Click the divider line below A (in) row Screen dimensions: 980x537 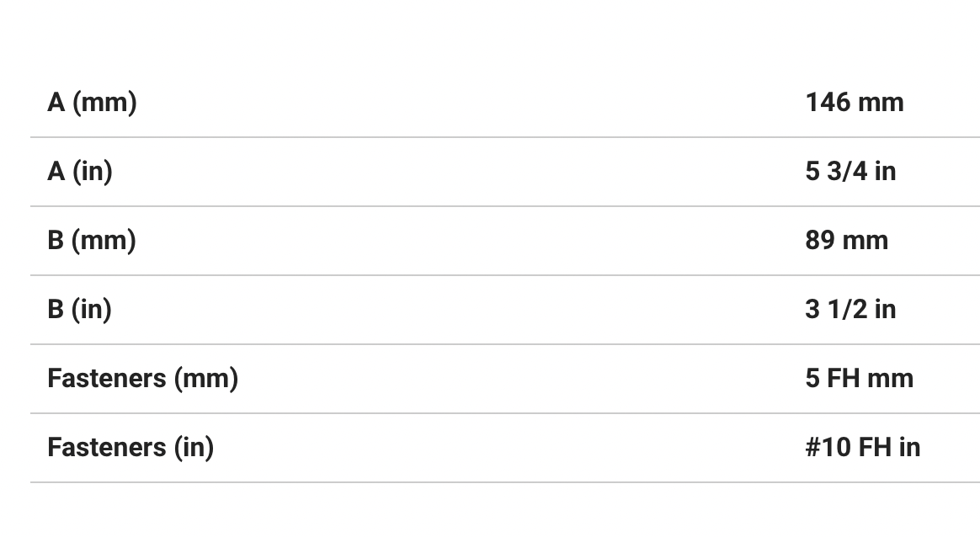505,206
